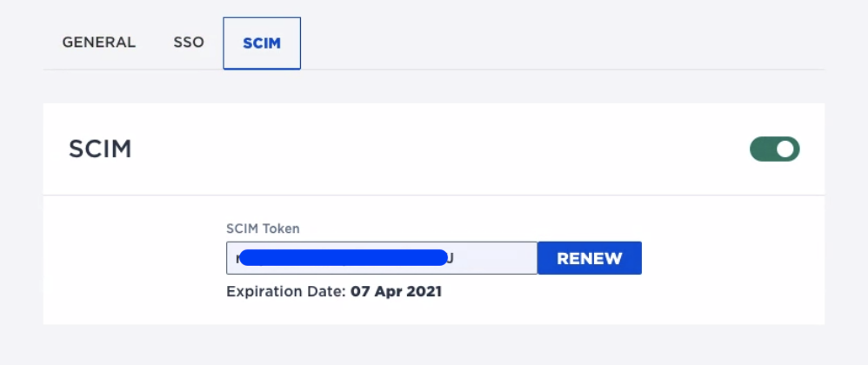This screenshot has height=365, width=868.
Task: Click the first character of the token
Action: pyautogui.click(x=237, y=258)
